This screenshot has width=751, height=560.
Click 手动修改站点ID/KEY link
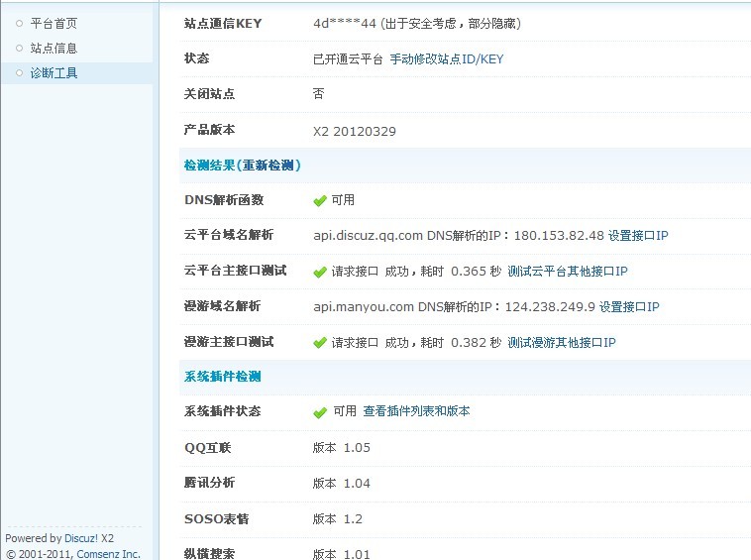click(x=447, y=58)
